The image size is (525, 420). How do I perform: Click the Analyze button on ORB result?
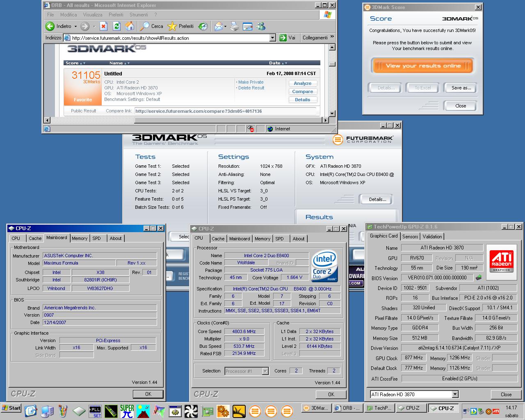tap(303, 83)
